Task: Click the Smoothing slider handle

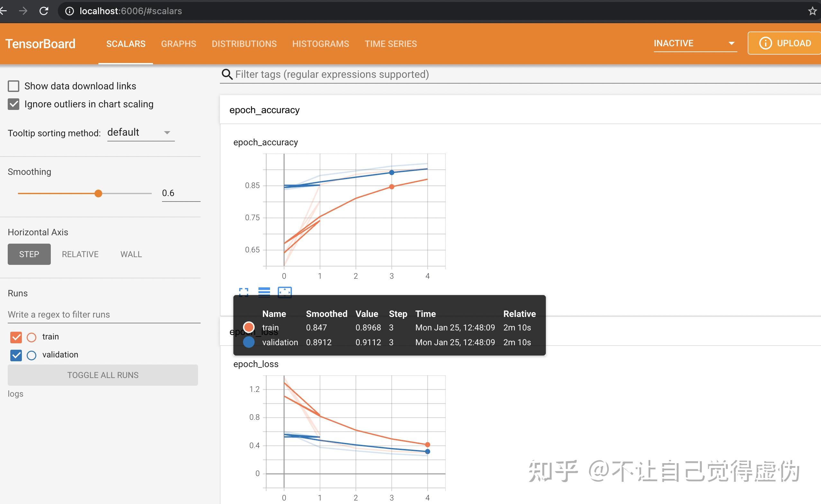Action: pyautogui.click(x=98, y=193)
